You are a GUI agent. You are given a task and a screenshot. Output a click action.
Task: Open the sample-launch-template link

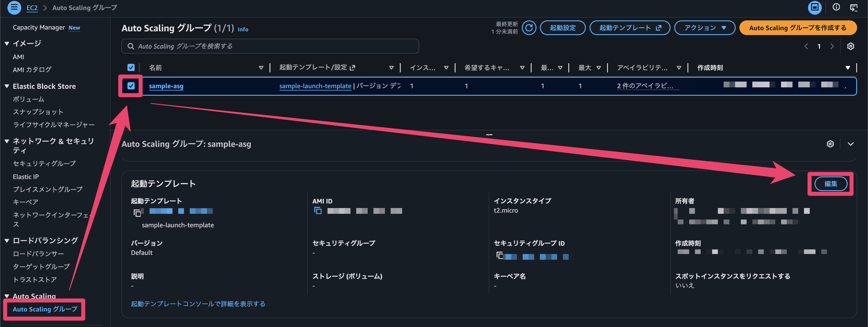[x=315, y=86]
